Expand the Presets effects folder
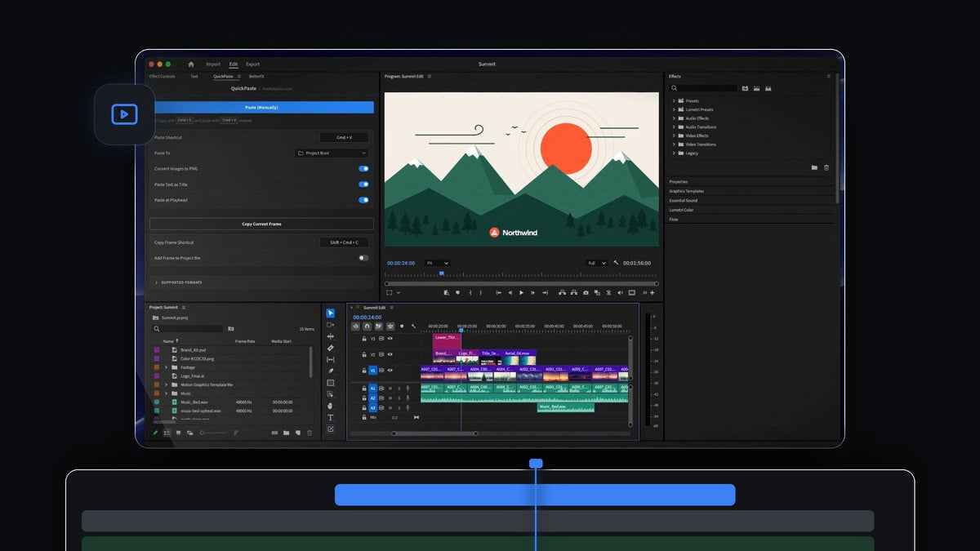 [x=674, y=101]
